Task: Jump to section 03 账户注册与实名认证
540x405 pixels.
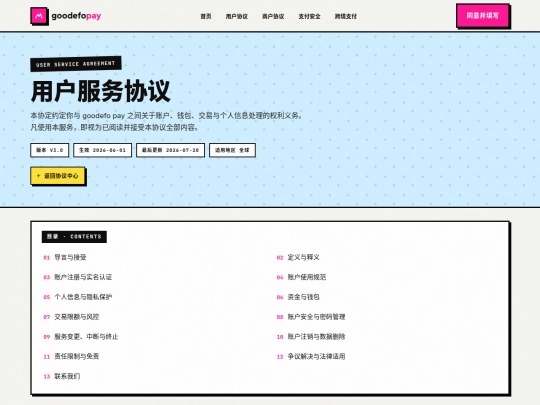Action: coord(77,277)
